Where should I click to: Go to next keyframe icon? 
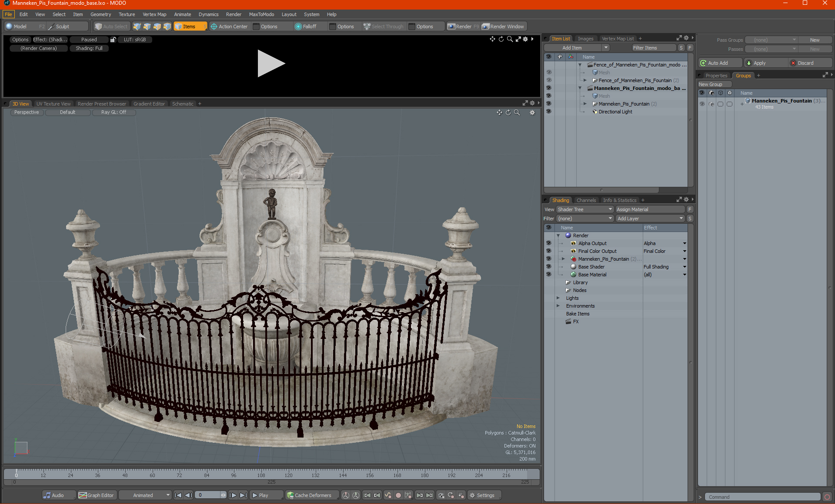click(x=419, y=495)
